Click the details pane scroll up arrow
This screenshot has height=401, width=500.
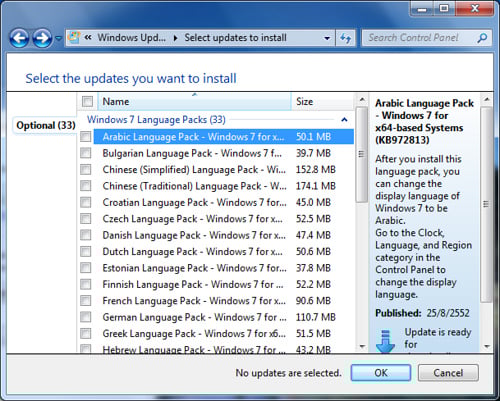coord(487,99)
